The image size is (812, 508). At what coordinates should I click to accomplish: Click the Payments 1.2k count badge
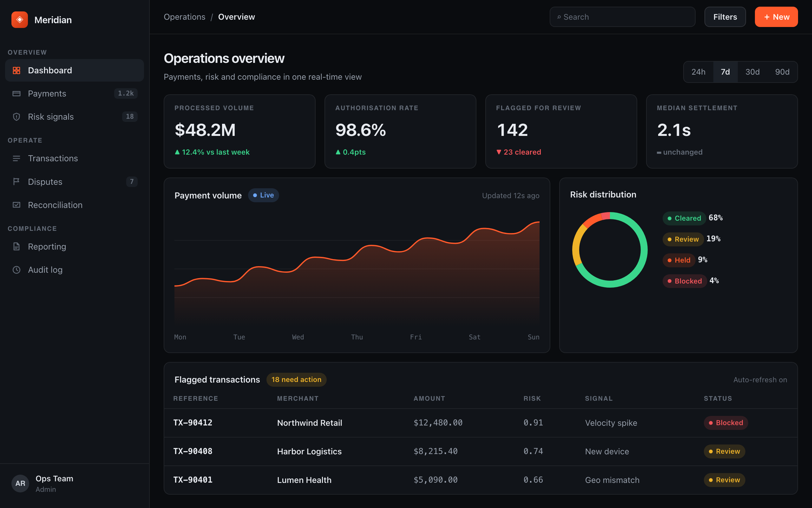click(126, 93)
